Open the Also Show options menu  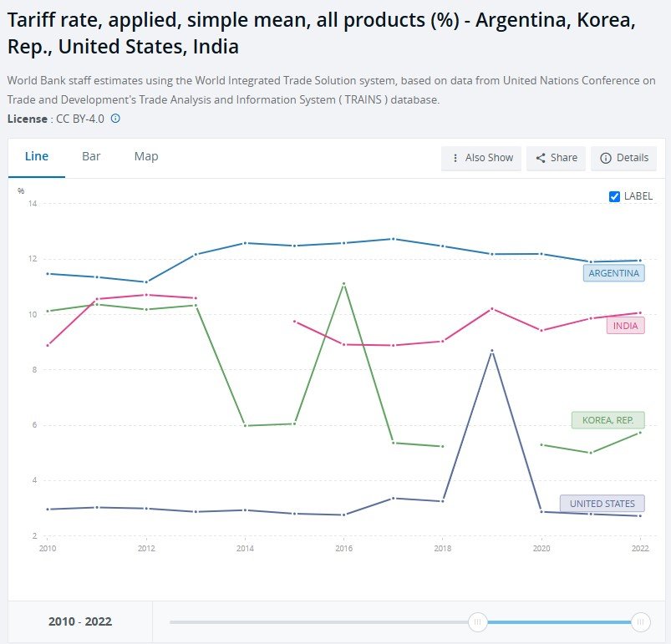point(481,158)
